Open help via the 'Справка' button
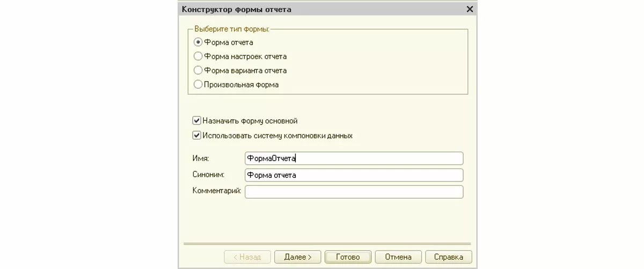The height and width of the screenshot is (269, 644). tap(448, 257)
